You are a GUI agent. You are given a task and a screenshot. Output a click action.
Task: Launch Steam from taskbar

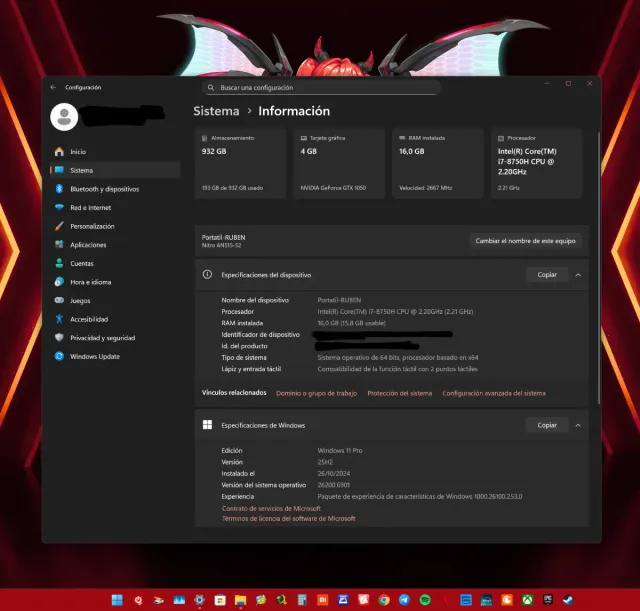coord(568,600)
